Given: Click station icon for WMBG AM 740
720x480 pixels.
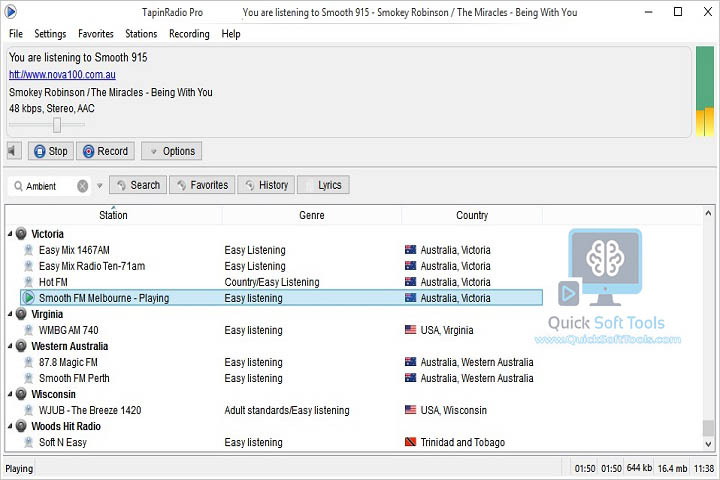Looking at the screenshot, I should coord(28,330).
